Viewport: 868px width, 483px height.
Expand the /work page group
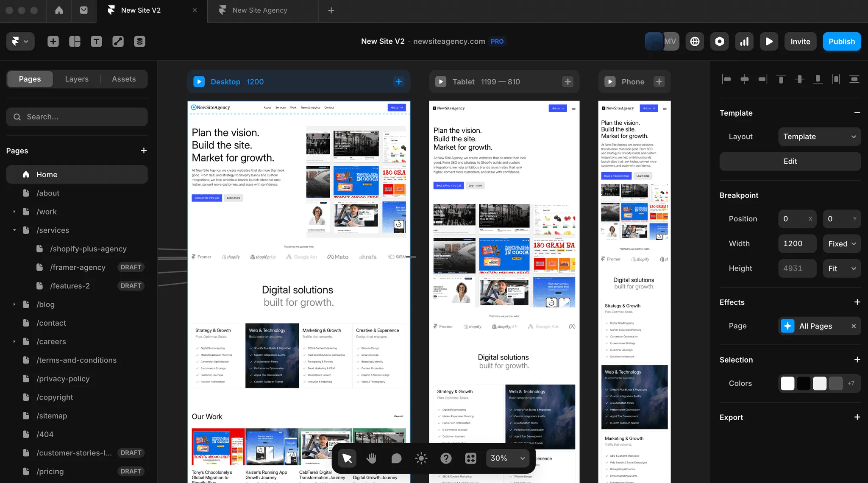pyautogui.click(x=14, y=212)
